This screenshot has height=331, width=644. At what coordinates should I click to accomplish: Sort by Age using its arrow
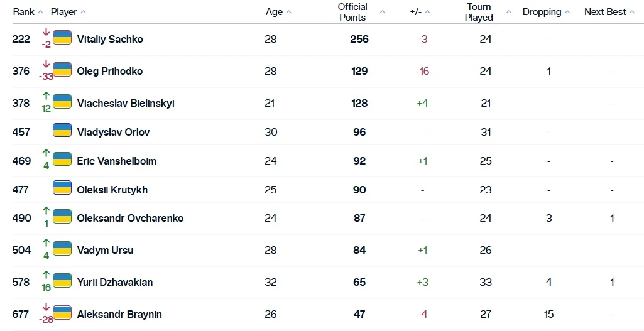point(288,12)
